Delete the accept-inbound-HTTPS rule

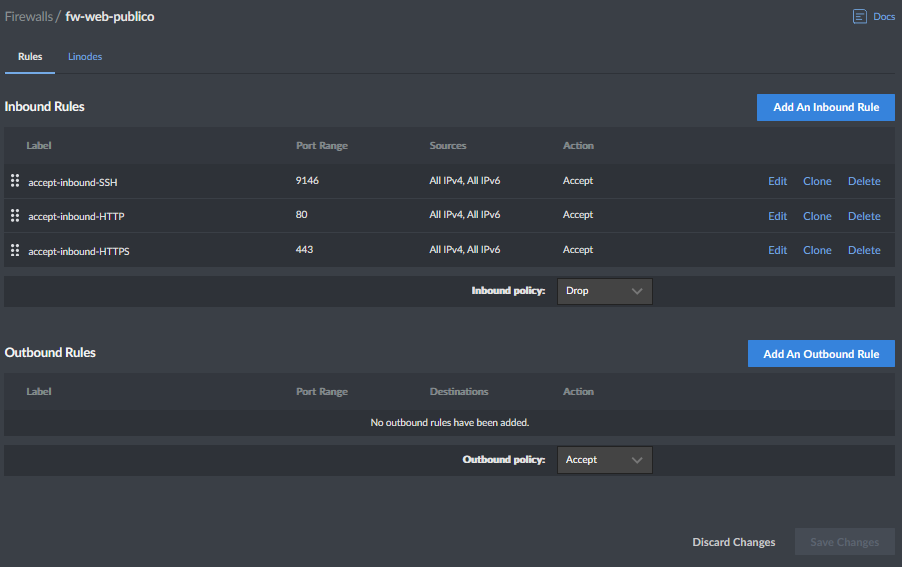pos(864,251)
